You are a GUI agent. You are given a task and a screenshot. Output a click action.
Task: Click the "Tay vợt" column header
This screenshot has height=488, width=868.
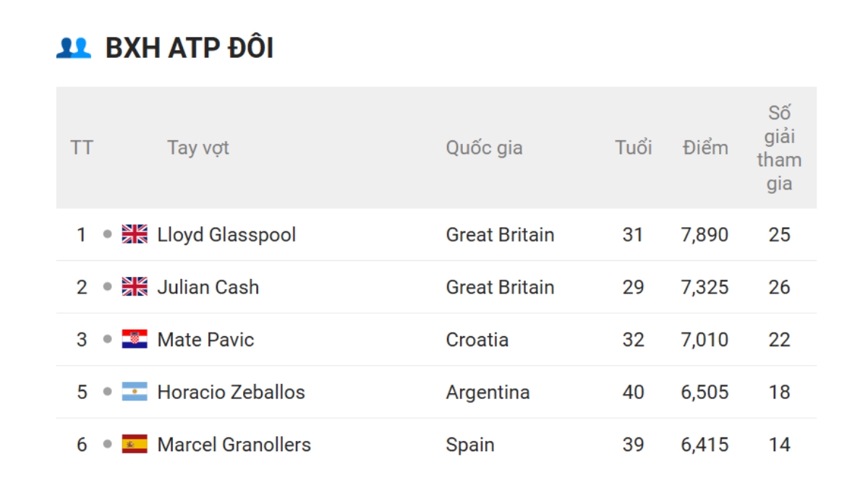point(198,147)
